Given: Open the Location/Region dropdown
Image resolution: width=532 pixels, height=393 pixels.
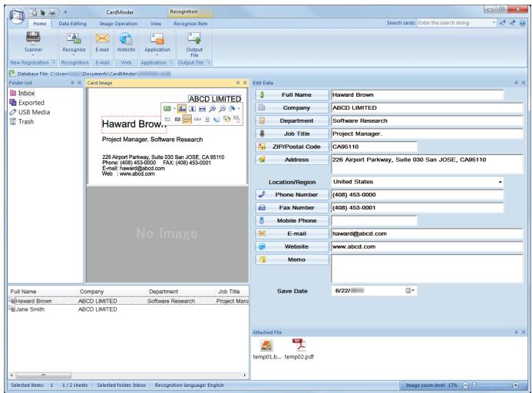Looking at the screenshot, I should point(500,182).
